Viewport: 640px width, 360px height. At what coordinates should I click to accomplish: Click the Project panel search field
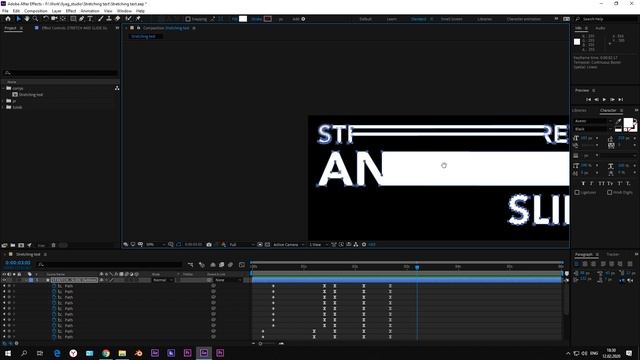(x=60, y=73)
